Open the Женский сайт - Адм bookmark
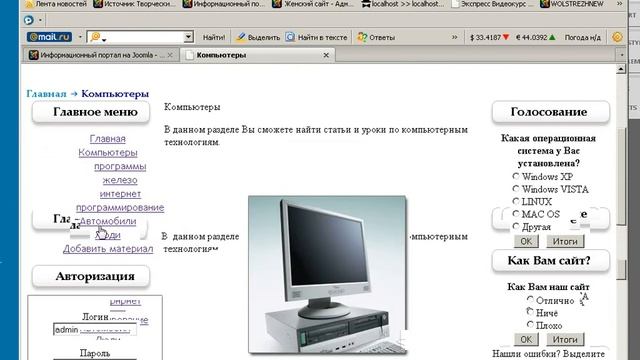The height and width of the screenshot is (360, 640). 313,4
